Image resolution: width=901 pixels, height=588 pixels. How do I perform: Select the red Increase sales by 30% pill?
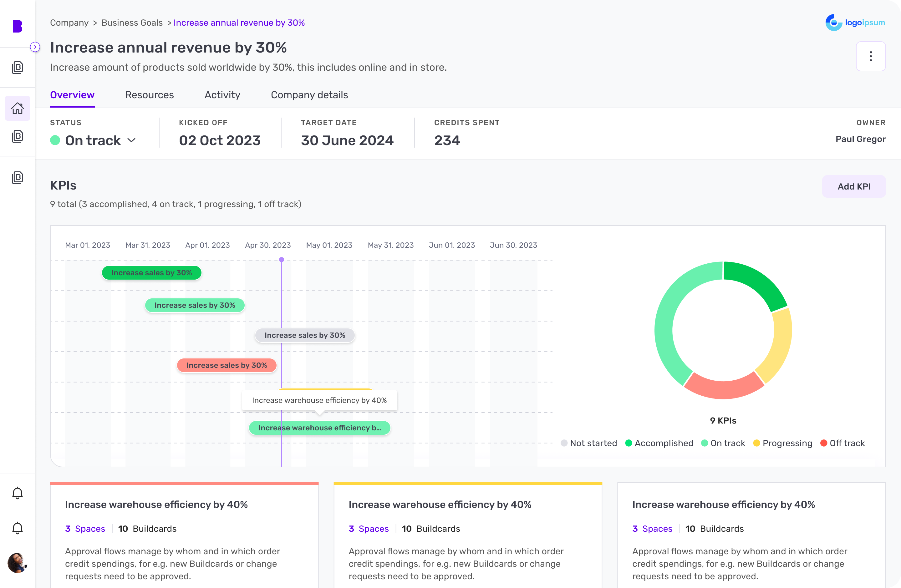[x=227, y=365]
